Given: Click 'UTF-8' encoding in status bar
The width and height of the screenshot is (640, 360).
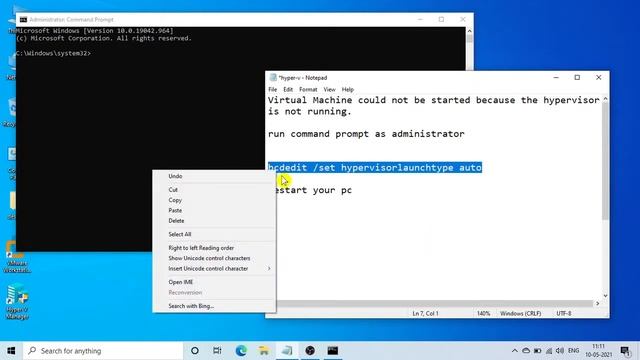Looking at the screenshot, I should pyautogui.click(x=564, y=313).
